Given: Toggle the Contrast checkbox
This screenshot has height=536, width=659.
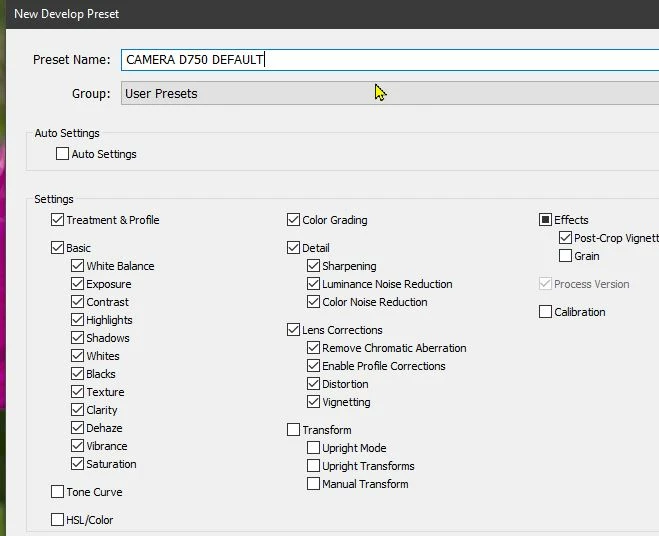Looking at the screenshot, I should (x=77, y=302).
